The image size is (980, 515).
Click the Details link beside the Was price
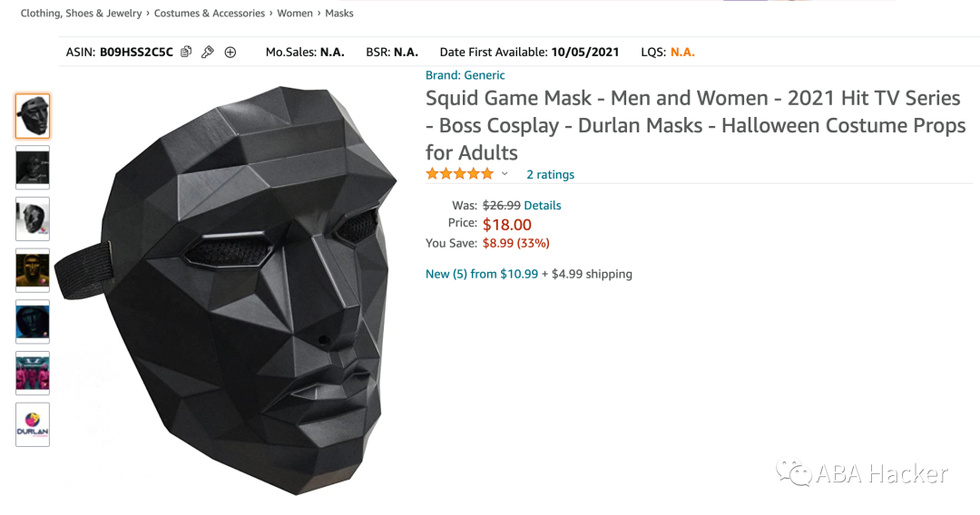542,206
